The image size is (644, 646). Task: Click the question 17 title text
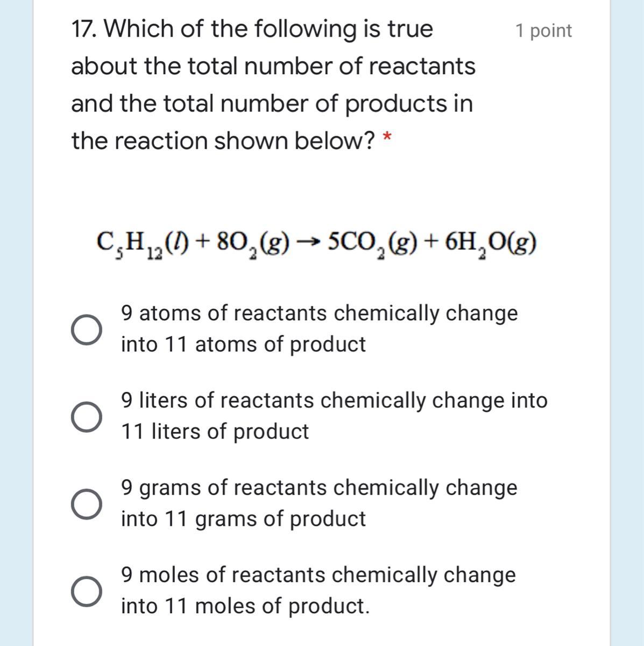tap(273, 85)
